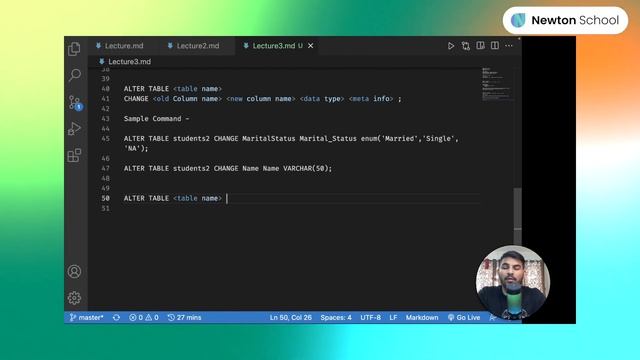The width and height of the screenshot is (640, 360).
Task: Click the 27 mins time tracker
Action: [184, 318]
